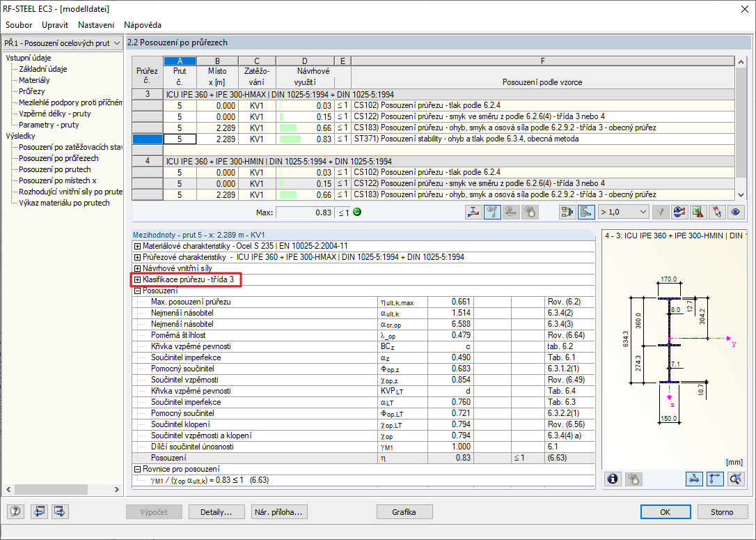Click the Max value field showing 0.83
Screen dimensions: 756x540
click(x=305, y=213)
